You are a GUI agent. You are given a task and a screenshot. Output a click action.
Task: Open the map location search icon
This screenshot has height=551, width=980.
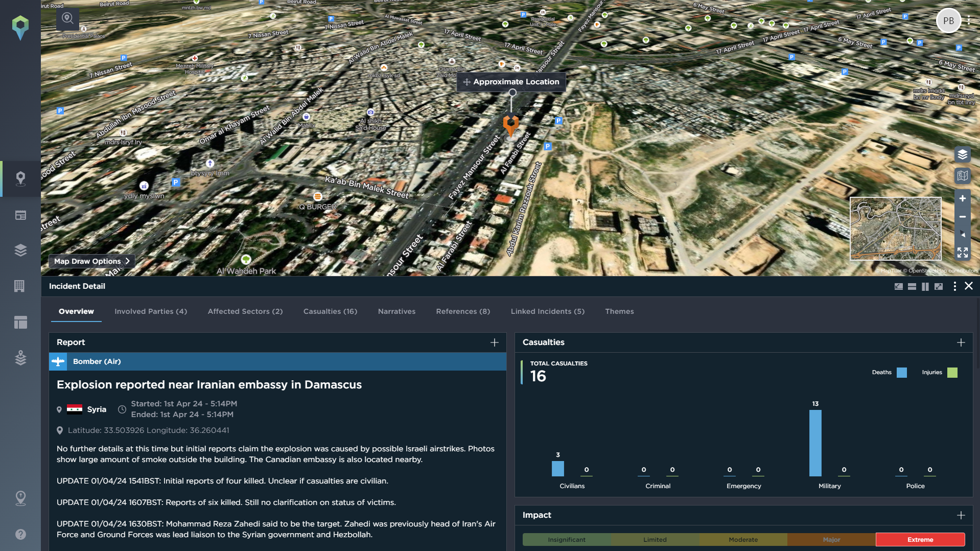click(x=67, y=19)
